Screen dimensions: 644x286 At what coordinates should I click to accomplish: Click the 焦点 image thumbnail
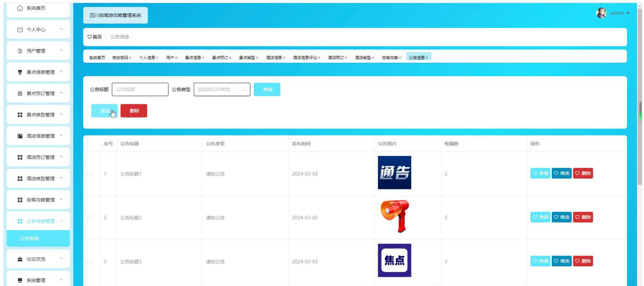(x=394, y=260)
